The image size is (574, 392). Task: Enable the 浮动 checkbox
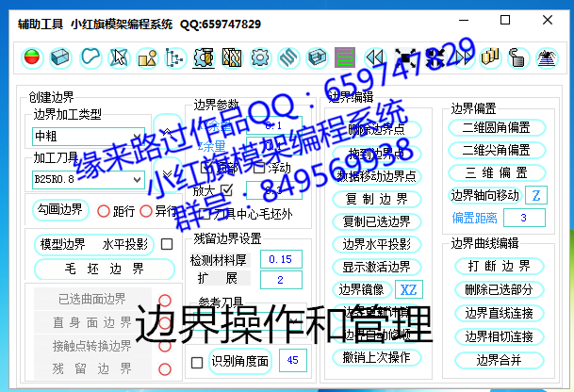[259, 168]
